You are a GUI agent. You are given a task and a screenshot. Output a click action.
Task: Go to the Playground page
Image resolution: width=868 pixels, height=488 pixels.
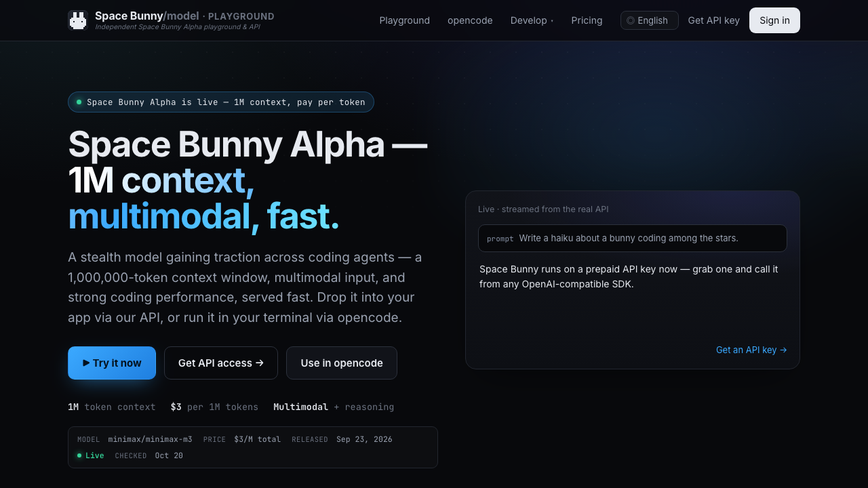[405, 20]
